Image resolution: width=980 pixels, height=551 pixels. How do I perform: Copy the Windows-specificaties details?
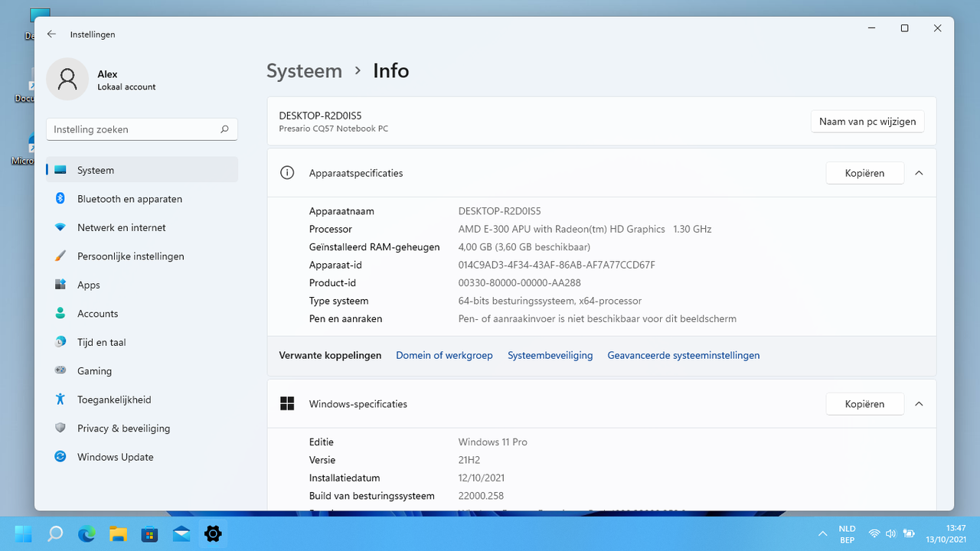tap(864, 404)
